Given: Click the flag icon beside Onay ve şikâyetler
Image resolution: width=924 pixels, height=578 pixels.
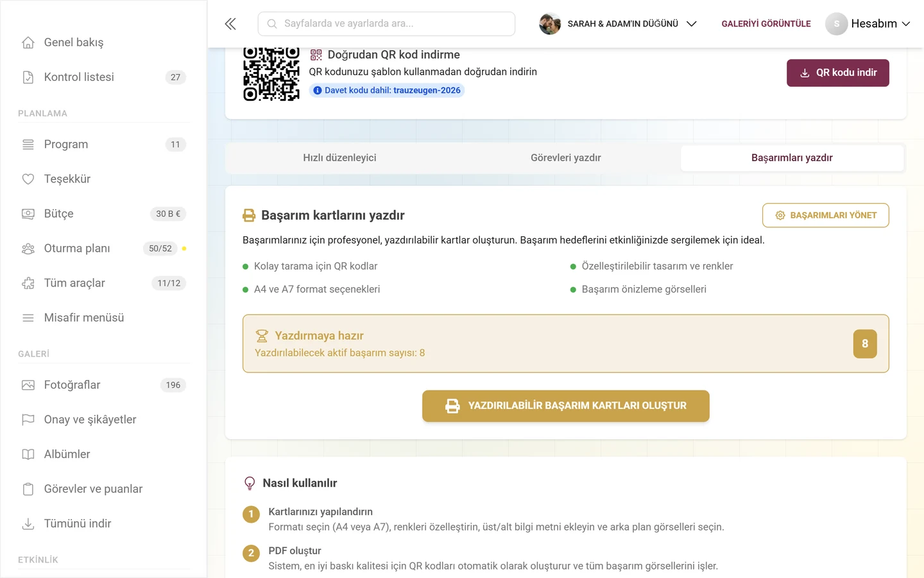Looking at the screenshot, I should coord(28,420).
